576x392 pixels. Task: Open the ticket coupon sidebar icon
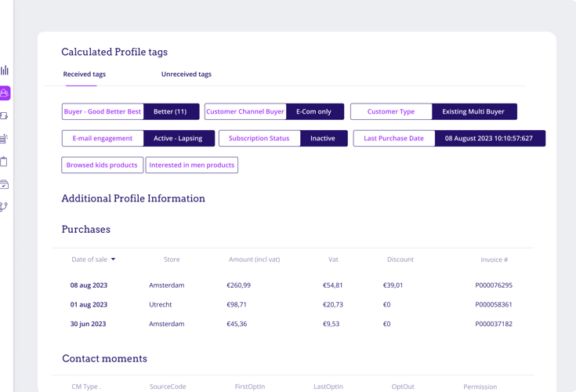[5, 116]
